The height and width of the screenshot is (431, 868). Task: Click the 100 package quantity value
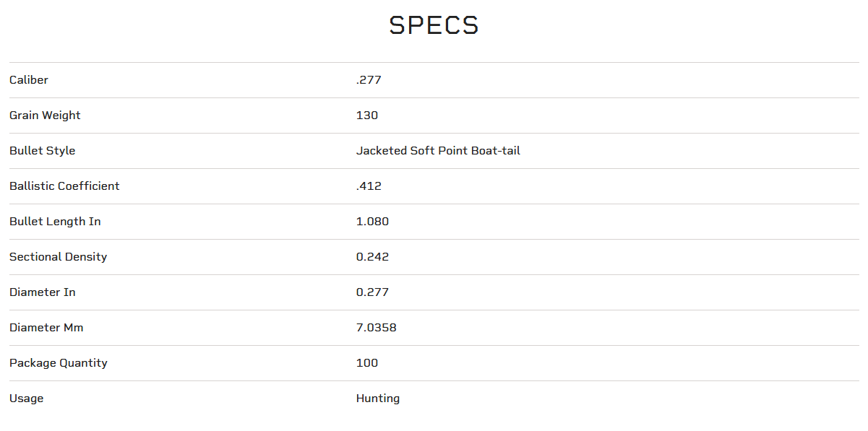367,363
